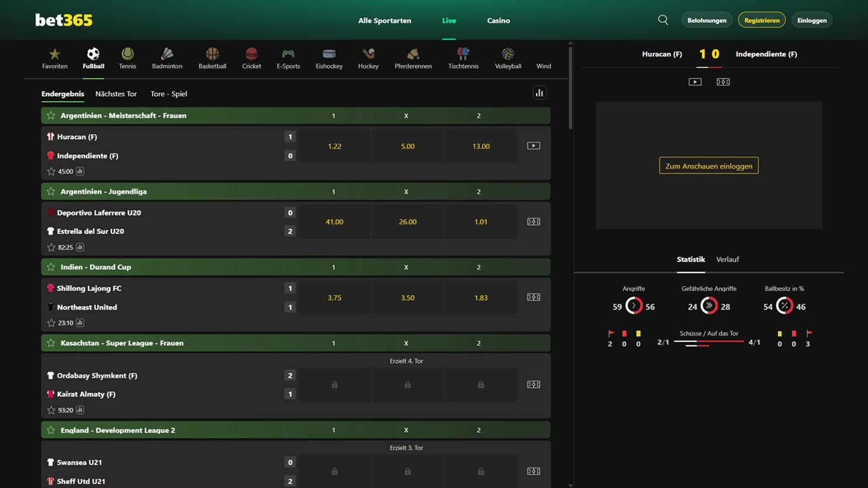Favorite the Kasachstan Super League Frauen star
The height and width of the screenshot is (488, 868).
coord(51,343)
